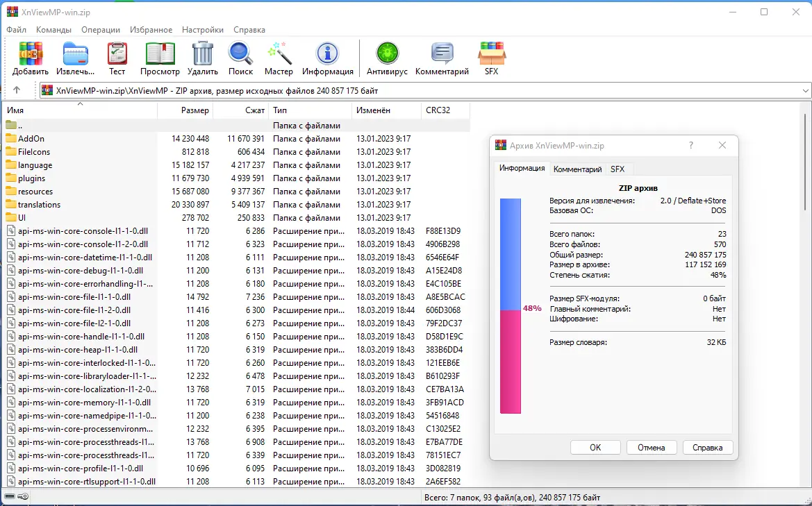Viewport: 812px width, 506px height.
Task: Click CRC32 value F88E13D9
Action: point(442,230)
